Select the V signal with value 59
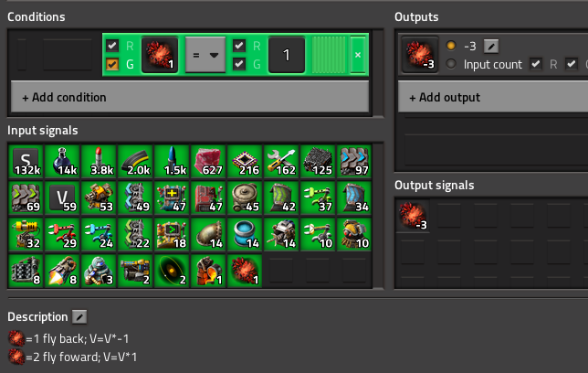588x373 pixels. (x=62, y=198)
